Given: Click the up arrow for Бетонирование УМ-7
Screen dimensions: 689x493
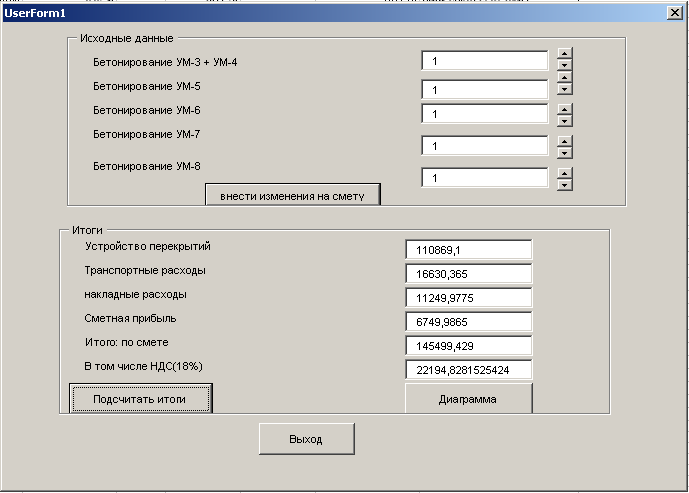Looking at the screenshot, I should [x=565, y=141].
